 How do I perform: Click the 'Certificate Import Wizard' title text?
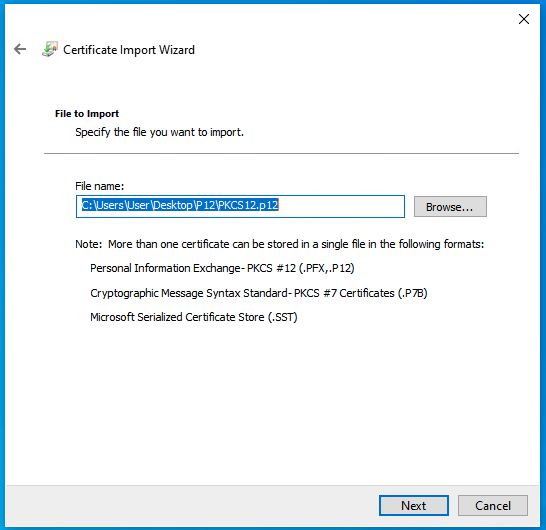click(x=129, y=50)
